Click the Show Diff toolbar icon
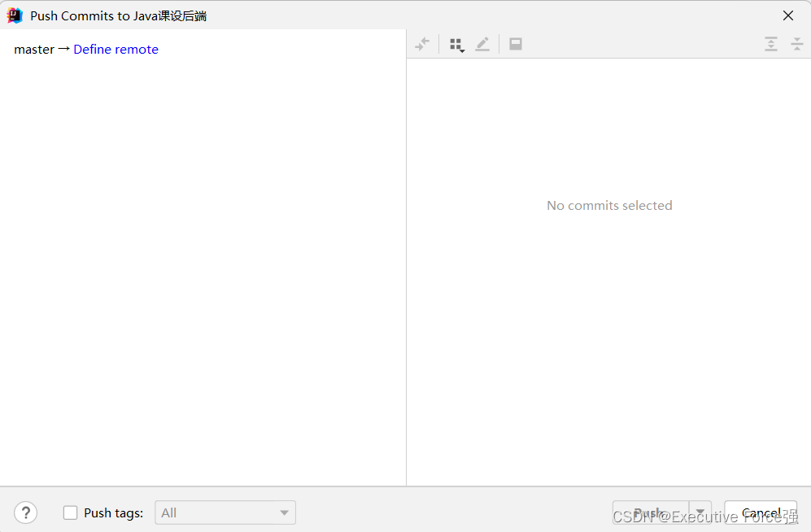This screenshot has width=811, height=532. pos(422,44)
